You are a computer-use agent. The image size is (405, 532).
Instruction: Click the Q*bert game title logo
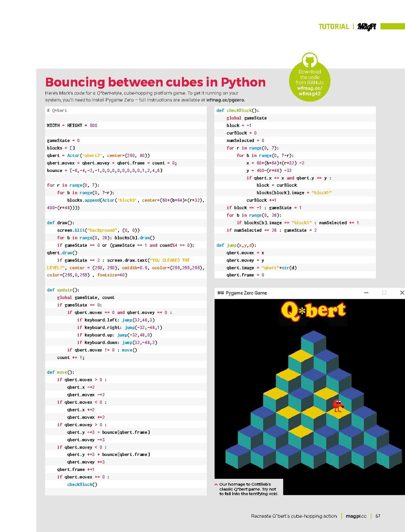pos(313,311)
